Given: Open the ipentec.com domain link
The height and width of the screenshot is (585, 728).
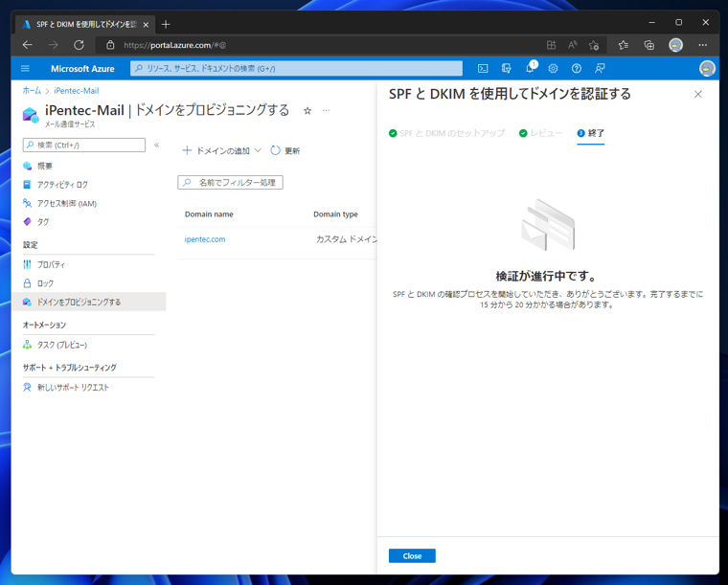Looking at the screenshot, I should point(205,239).
